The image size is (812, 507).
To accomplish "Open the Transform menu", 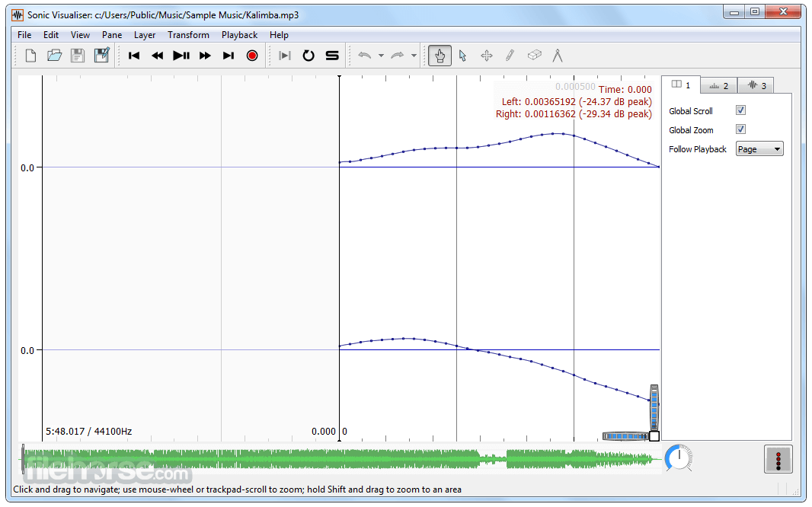I will tap(188, 35).
